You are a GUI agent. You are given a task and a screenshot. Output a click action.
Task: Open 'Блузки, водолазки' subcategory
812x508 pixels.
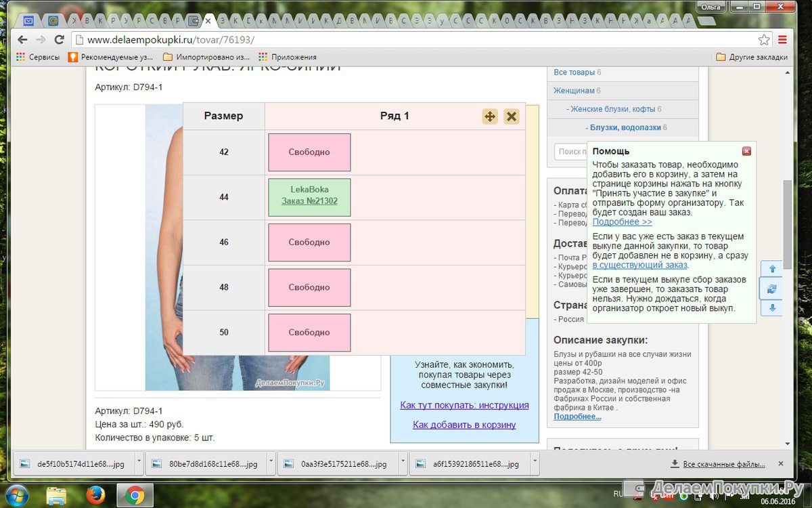(x=624, y=127)
